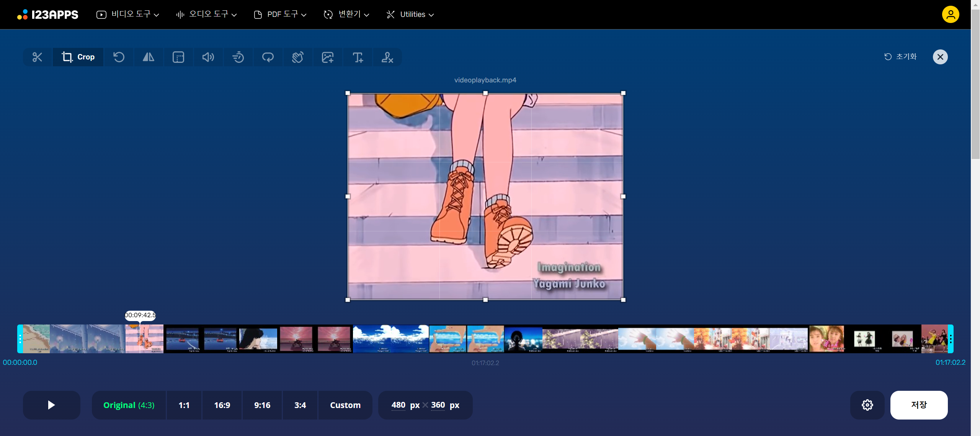Click the right cyan trim handle

click(951, 339)
